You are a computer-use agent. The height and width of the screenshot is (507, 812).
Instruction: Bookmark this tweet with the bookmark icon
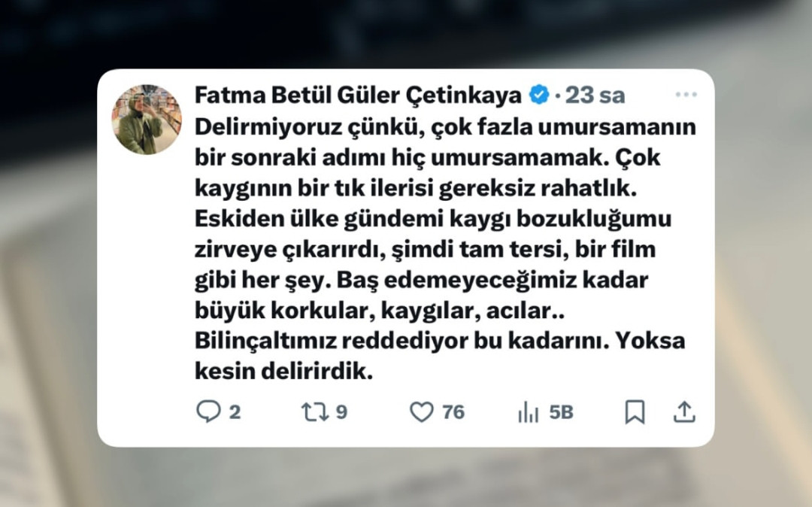click(x=635, y=412)
